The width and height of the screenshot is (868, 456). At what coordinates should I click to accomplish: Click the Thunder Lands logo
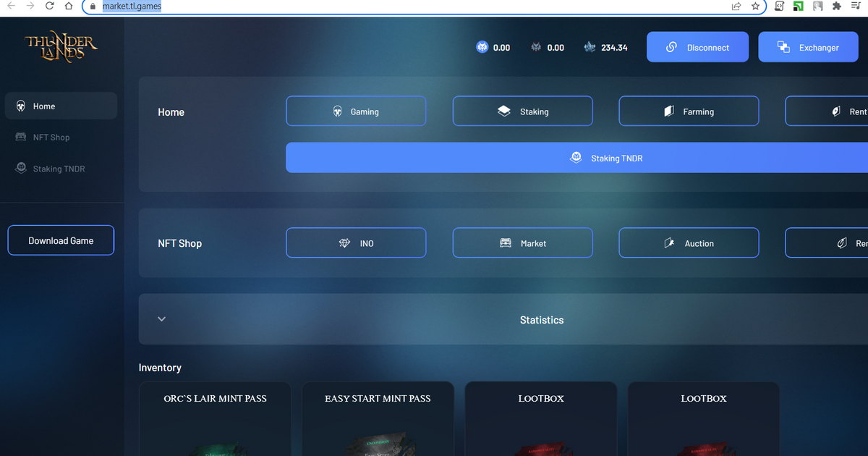tap(61, 48)
